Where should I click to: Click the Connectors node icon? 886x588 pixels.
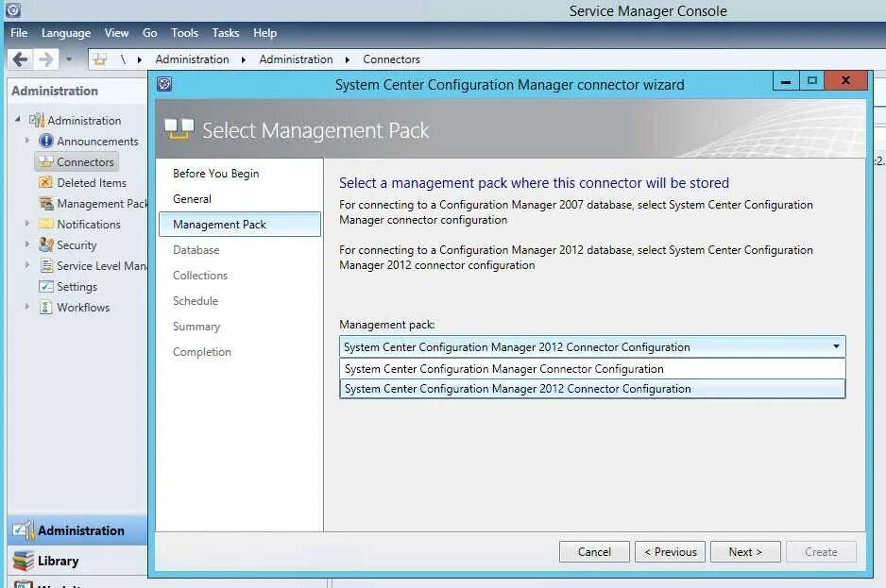tap(45, 161)
